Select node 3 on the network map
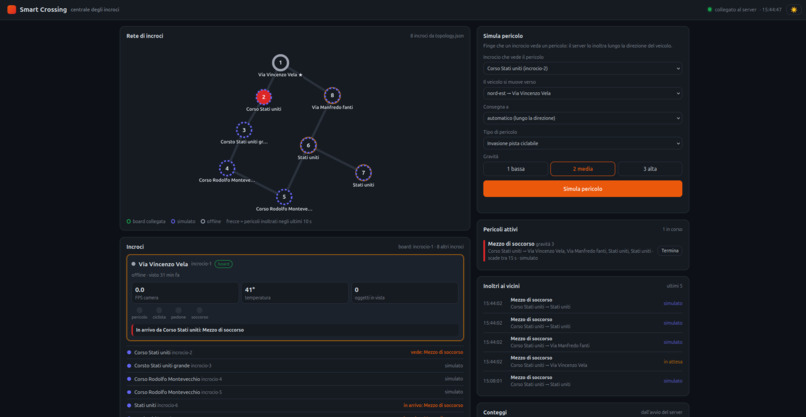Viewport: 806px width, 417px height. [244, 130]
